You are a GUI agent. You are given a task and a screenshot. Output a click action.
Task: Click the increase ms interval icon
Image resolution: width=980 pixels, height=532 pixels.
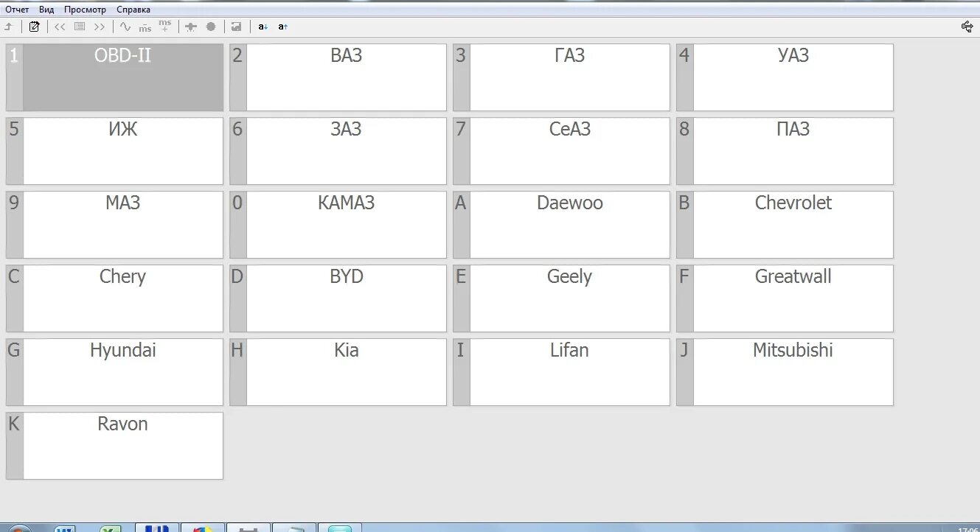pyautogui.click(x=165, y=27)
